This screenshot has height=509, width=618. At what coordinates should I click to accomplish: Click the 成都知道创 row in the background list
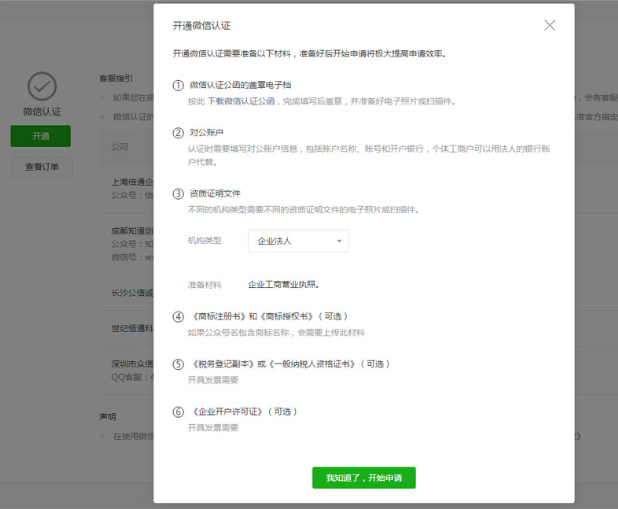click(127, 244)
